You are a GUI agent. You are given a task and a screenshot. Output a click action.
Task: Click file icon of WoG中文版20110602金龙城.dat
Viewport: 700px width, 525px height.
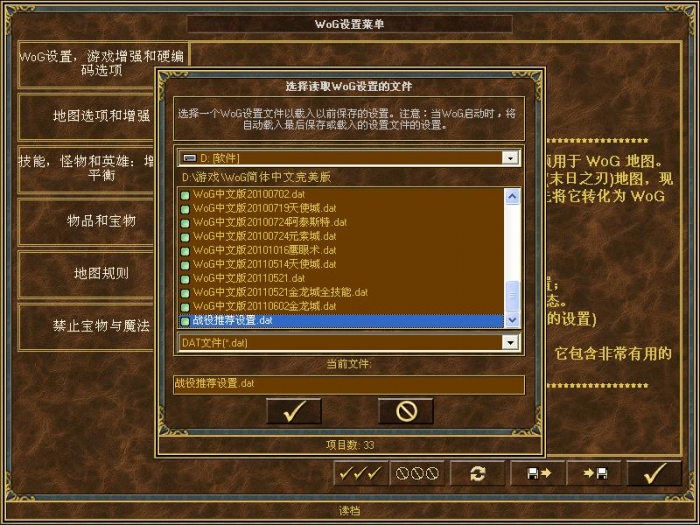[x=185, y=307]
